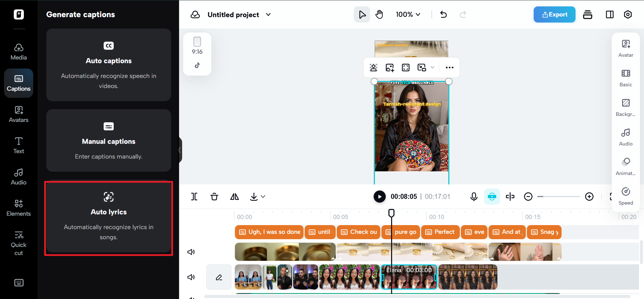Open the 100% zoom level dropdown
The height and width of the screenshot is (299, 644).
(x=408, y=14)
